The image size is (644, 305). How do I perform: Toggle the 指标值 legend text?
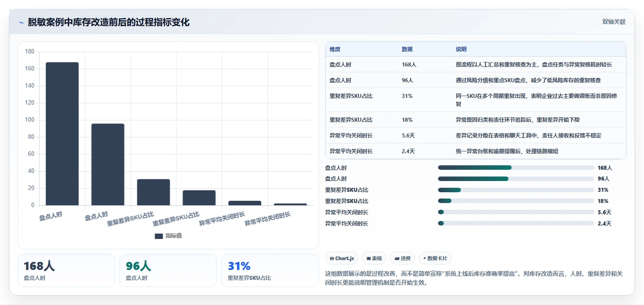(174, 236)
